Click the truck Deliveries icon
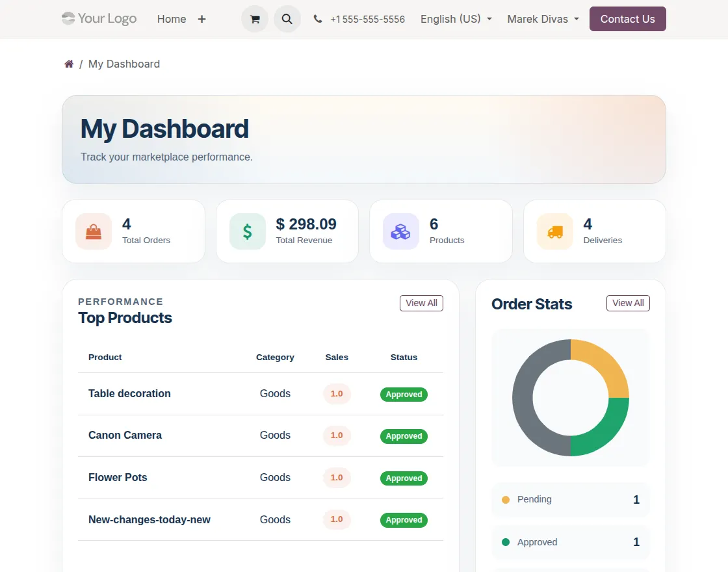 tap(555, 231)
